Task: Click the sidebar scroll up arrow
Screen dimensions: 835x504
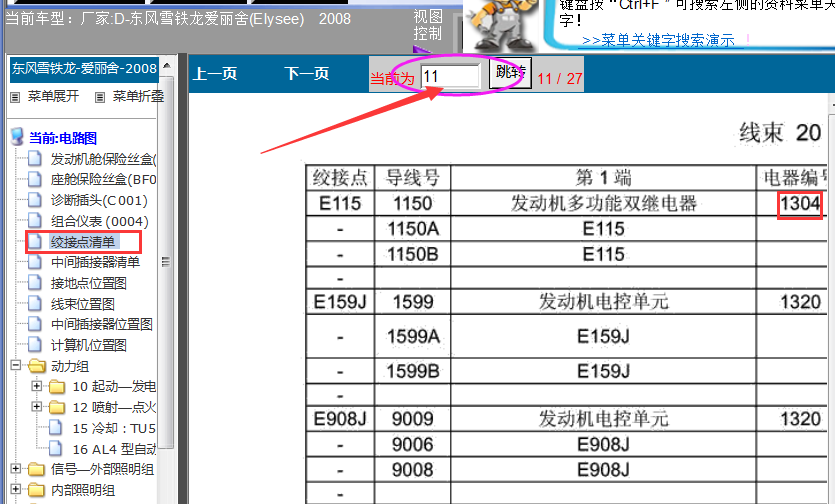Action: click(167, 66)
